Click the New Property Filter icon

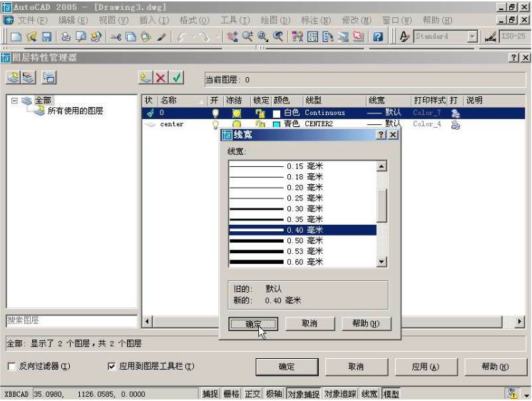[14, 78]
